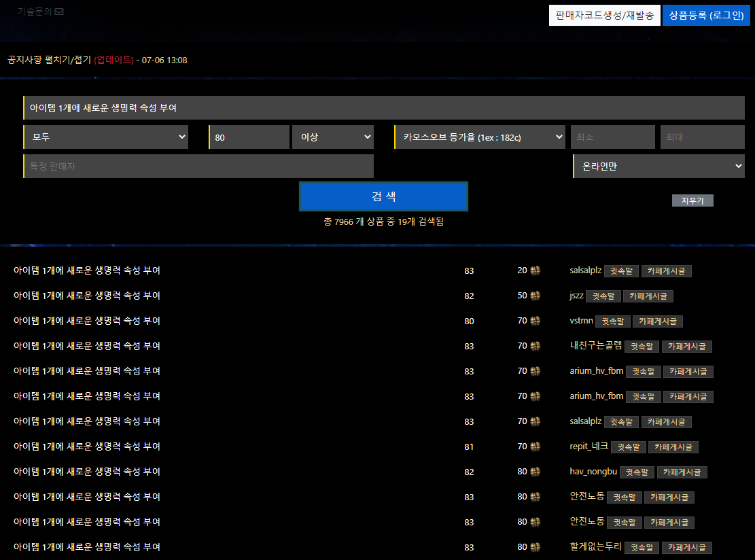Click the chaos orb icon on hav_nongbu's row
Screen dimensions: 755x560
(535, 472)
